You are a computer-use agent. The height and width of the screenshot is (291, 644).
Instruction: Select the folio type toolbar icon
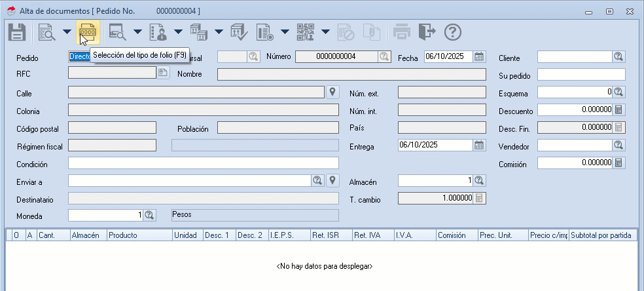[86, 31]
